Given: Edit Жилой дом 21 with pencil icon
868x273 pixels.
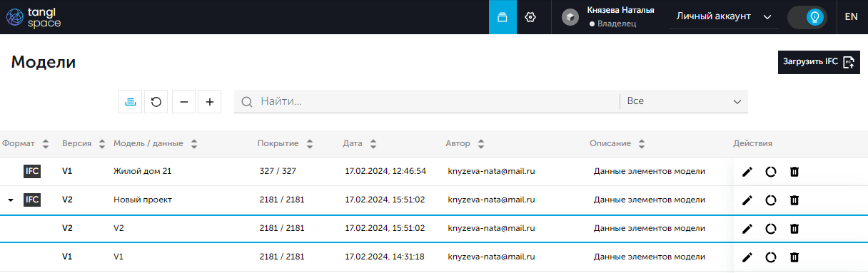Looking at the screenshot, I should tap(747, 172).
